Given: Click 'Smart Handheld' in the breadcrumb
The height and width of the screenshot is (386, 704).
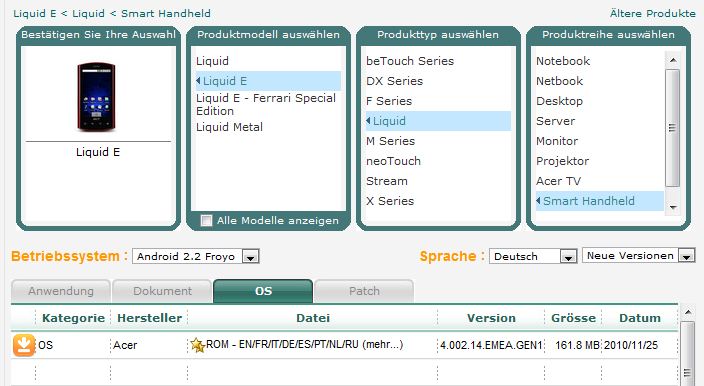Looking at the screenshot, I should [x=166, y=13].
